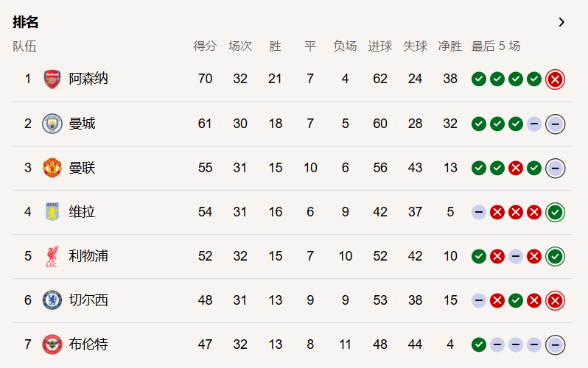Image resolution: width=588 pixels, height=368 pixels.
Task: Click the Liverpool club crest icon
Action: (x=52, y=256)
